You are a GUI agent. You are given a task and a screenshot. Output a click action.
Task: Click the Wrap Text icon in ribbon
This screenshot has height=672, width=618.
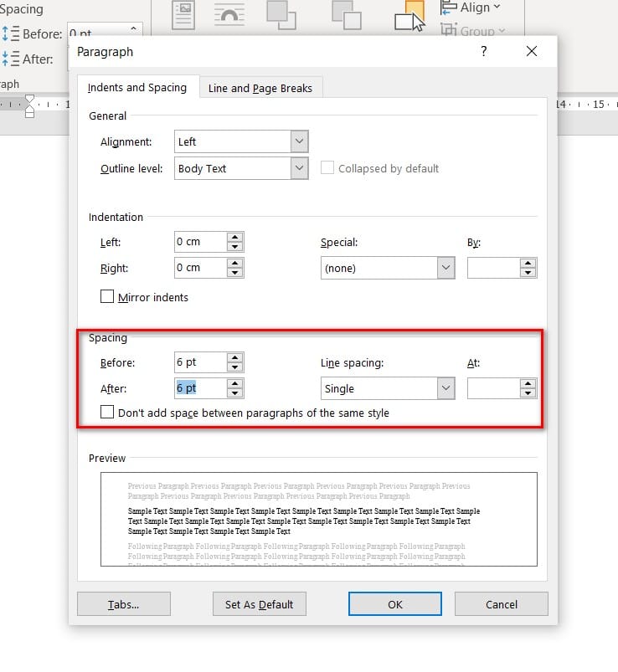(x=229, y=15)
